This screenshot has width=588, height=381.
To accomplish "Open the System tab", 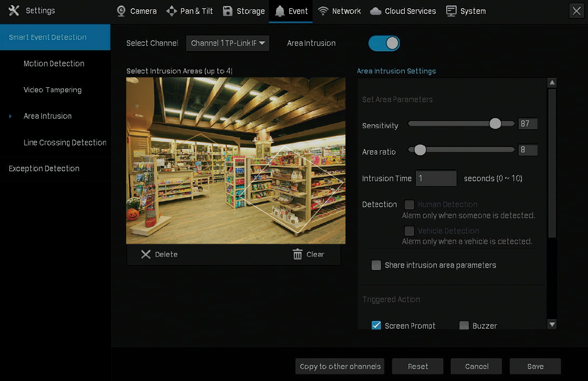I will (x=466, y=11).
